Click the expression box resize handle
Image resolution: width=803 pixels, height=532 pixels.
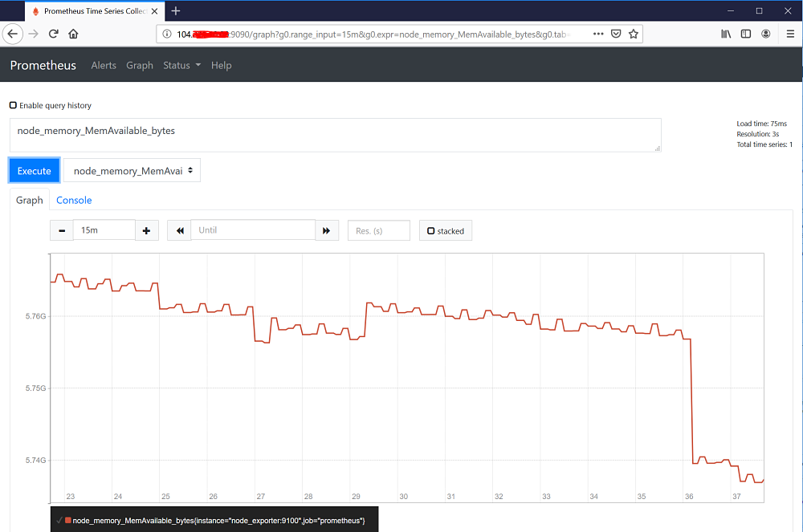tap(658, 148)
